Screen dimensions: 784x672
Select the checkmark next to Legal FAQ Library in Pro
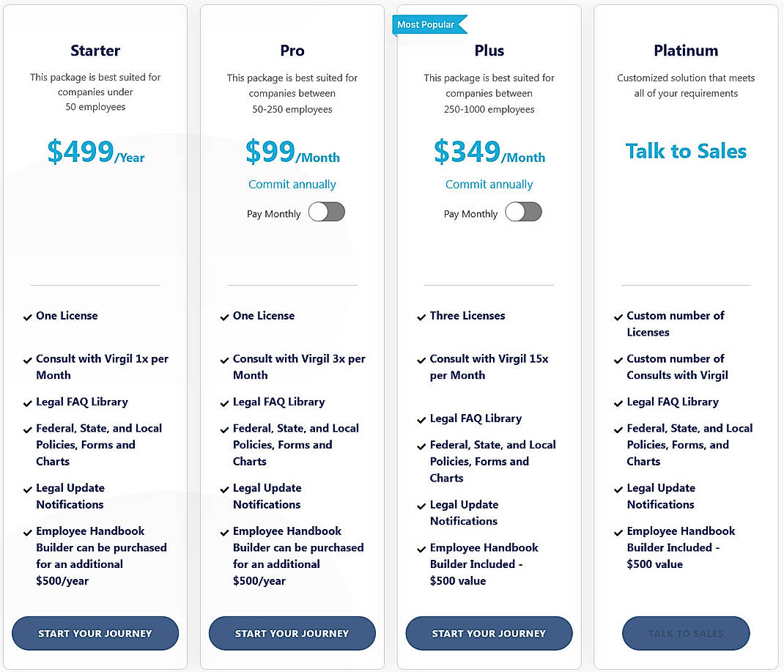pyautogui.click(x=224, y=402)
